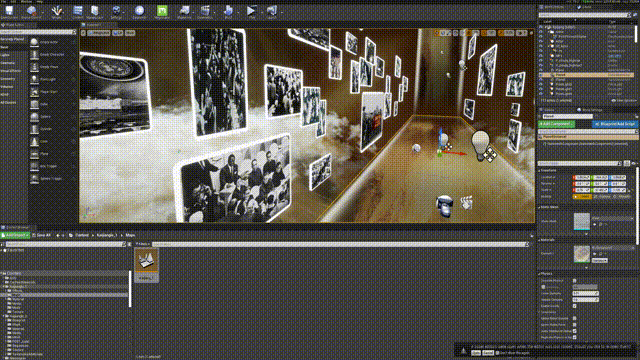The image size is (640, 360).
Task: Select Cone in Place Actors list
Action: [53, 142]
